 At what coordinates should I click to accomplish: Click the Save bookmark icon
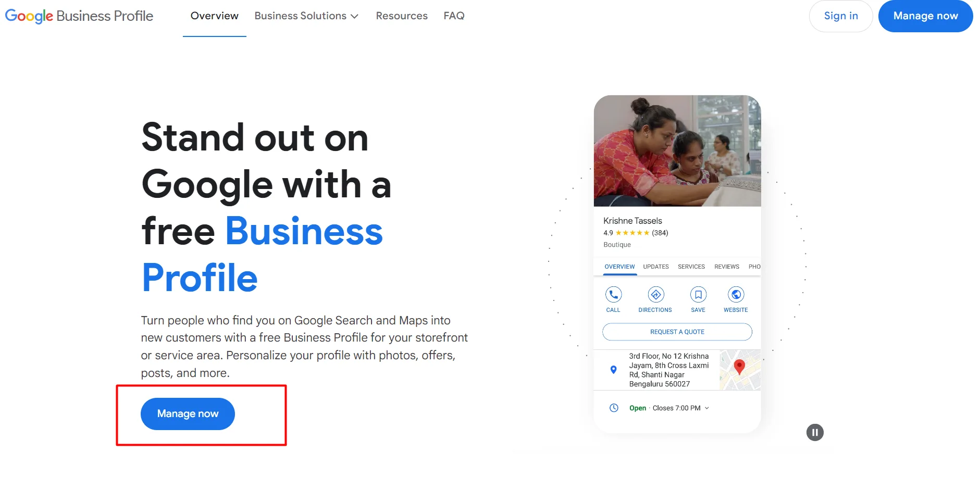pyautogui.click(x=698, y=295)
